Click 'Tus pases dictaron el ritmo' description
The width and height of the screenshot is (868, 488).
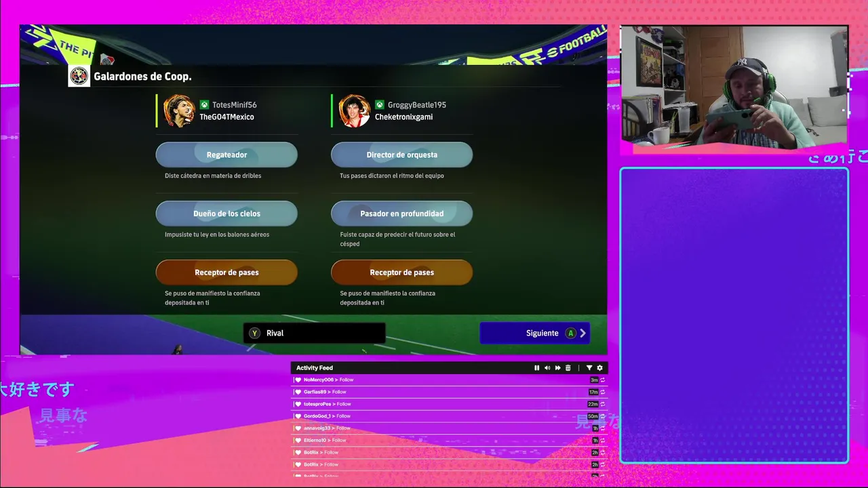coord(392,176)
